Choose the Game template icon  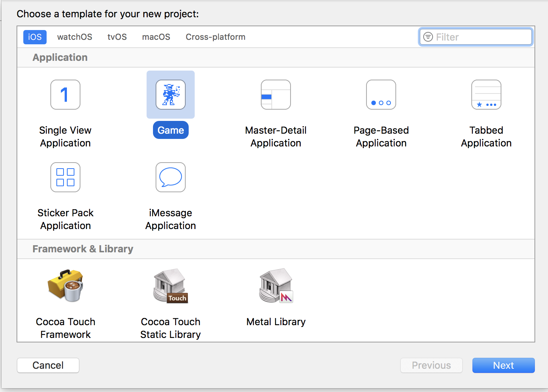pyautogui.click(x=171, y=95)
